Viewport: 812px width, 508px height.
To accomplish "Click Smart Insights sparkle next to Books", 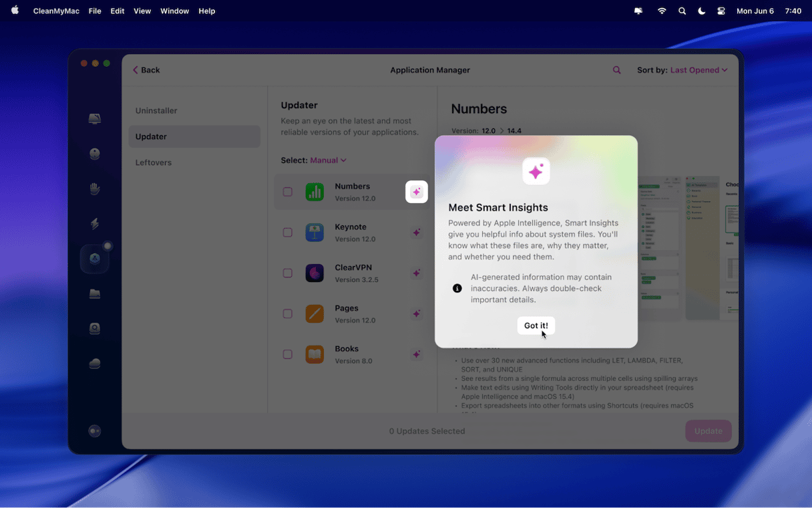I will coord(416,354).
